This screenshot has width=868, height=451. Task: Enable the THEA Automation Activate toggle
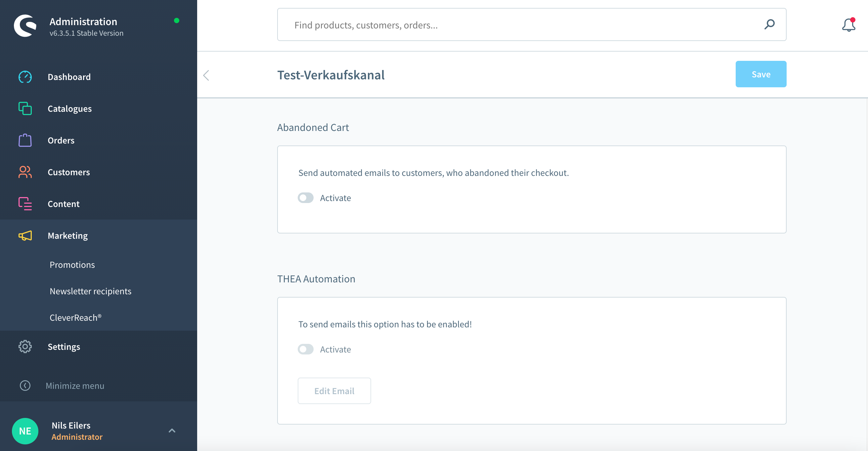point(305,349)
